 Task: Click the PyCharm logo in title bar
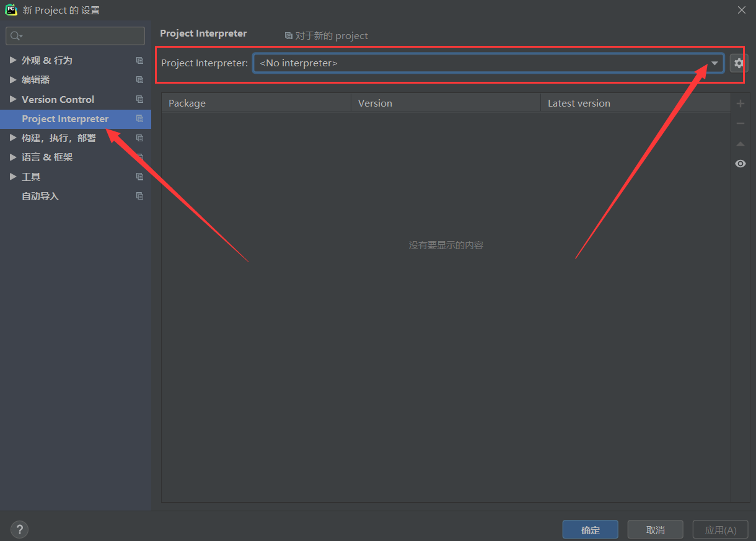coord(11,10)
